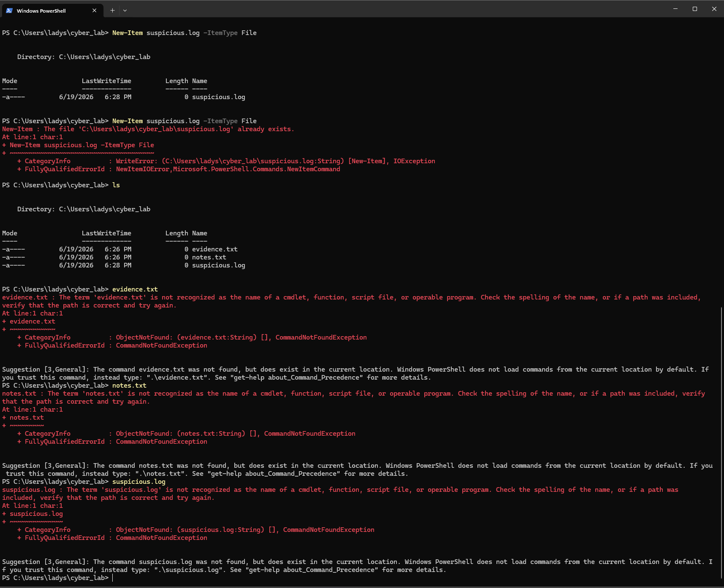Click the typed 'suspicious.log' command
Image resolution: width=724 pixels, height=588 pixels.
click(x=139, y=482)
